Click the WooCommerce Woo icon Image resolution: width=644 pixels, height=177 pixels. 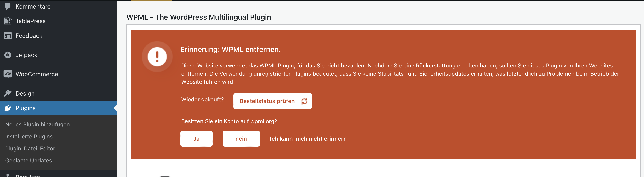click(8, 74)
